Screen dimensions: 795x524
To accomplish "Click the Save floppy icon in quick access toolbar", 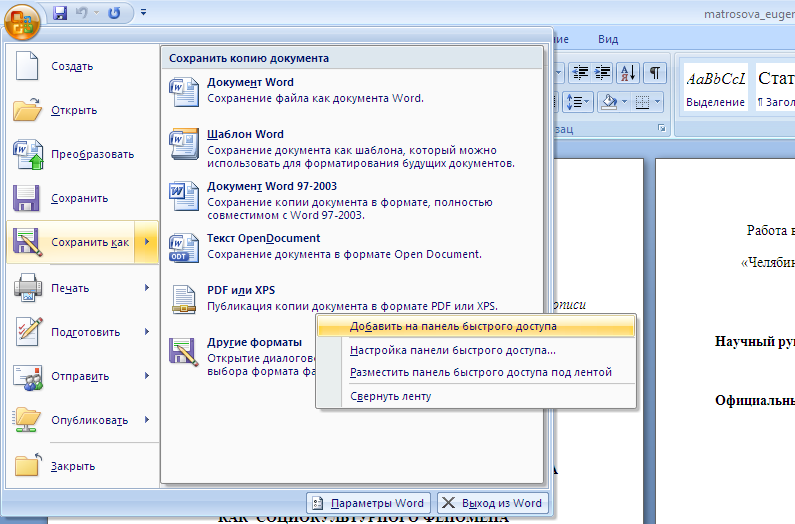I will click(59, 13).
